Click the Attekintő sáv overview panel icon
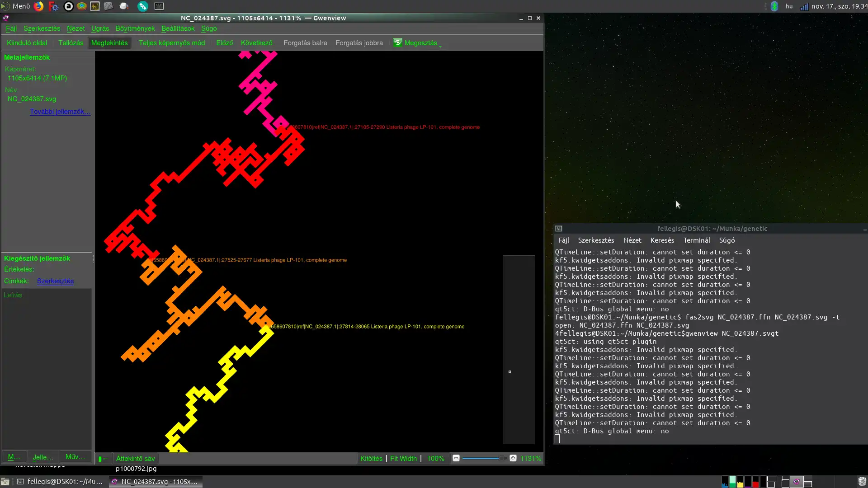Screen dimensions: 868x488 101,458
